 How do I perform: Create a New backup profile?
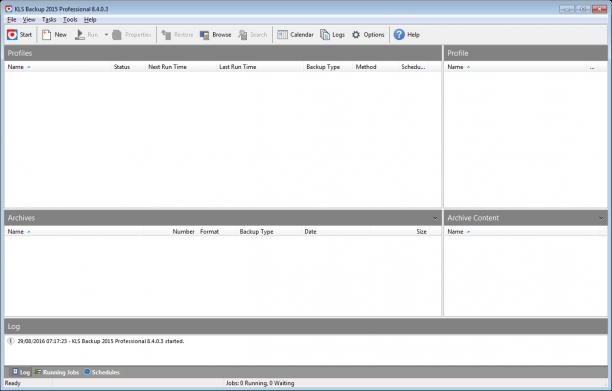(54, 35)
